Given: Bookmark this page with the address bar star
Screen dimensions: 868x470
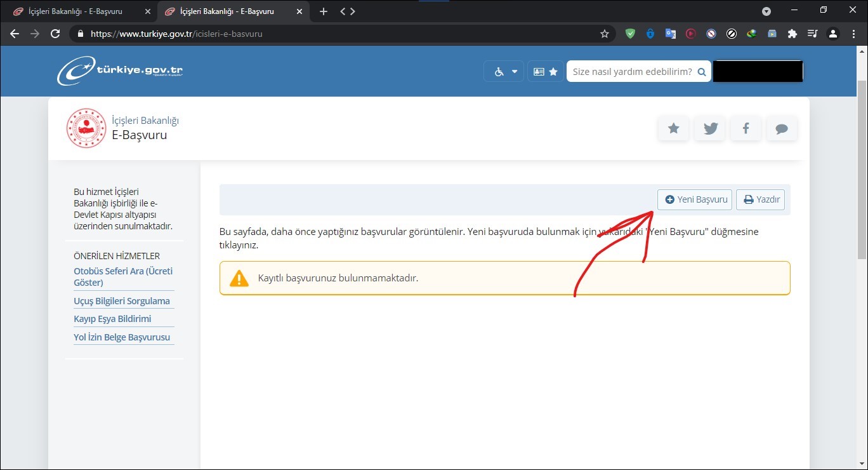Looking at the screenshot, I should pyautogui.click(x=604, y=34).
